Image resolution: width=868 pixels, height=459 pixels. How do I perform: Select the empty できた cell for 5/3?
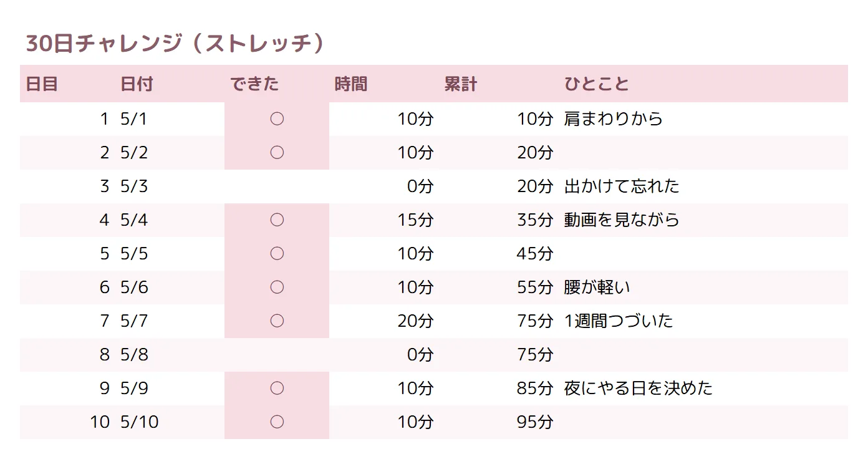(277, 186)
